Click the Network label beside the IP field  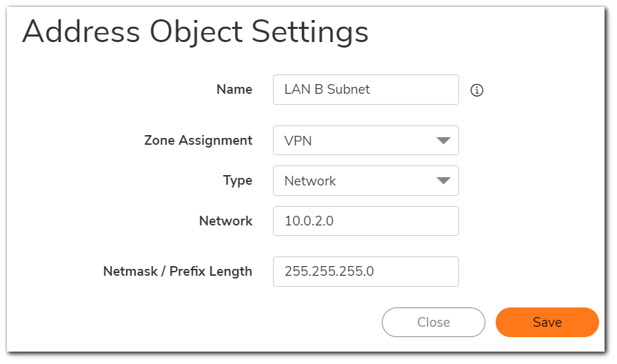coord(225,221)
